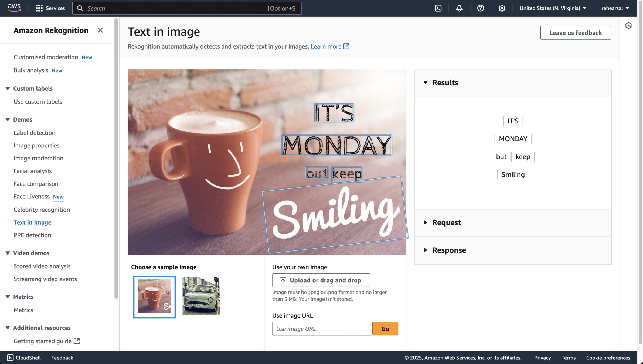Image resolution: width=643 pixels, height=364 pixels.
Task: Click the hexagon panel icon at right
Action: (x=628, y=26)
